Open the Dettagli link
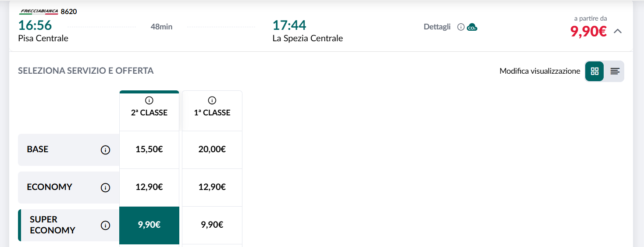 pyautogui.click(x=437, y=27)
